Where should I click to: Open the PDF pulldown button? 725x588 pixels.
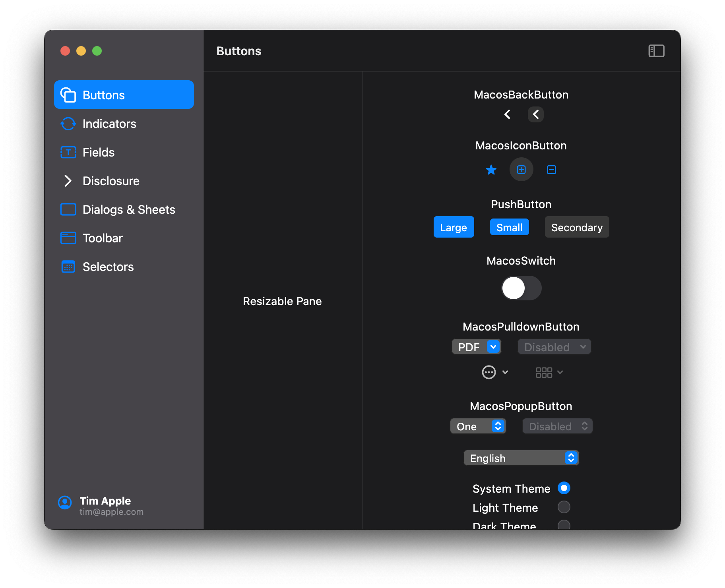click(477, 347)
